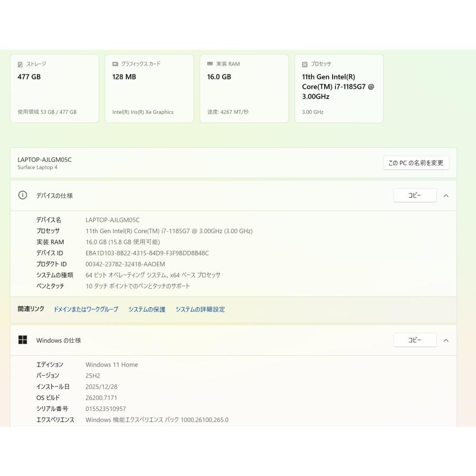This screenshot has height=476, width=476.
Task: Select the 64 ビット system type value
Action: [153, 275]
